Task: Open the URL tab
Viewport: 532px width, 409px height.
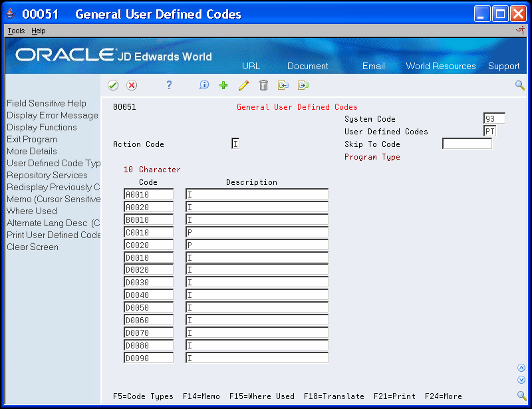Action: pos(251,66)
